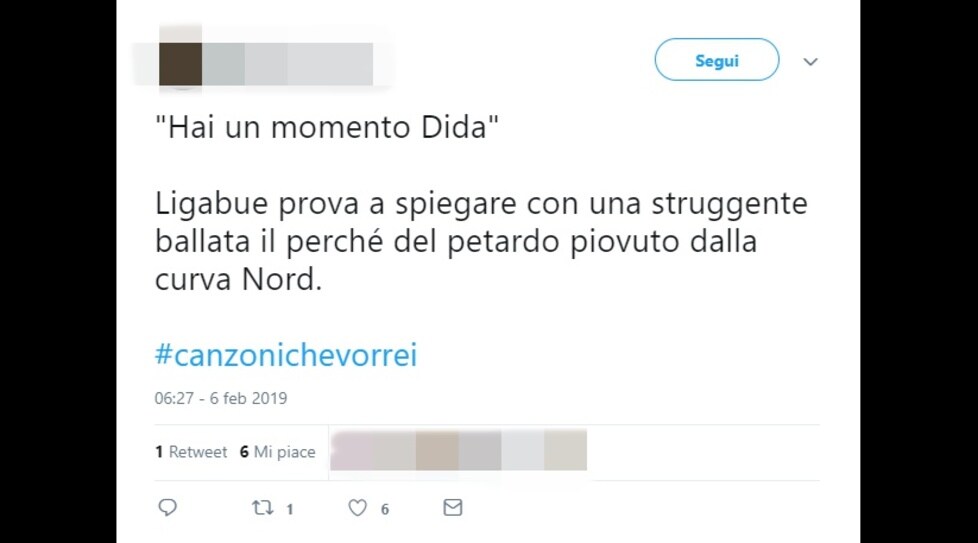Click the retweet count next to arrows icon
This screenshot has width=978, height=543.
[x=289, y=509]
